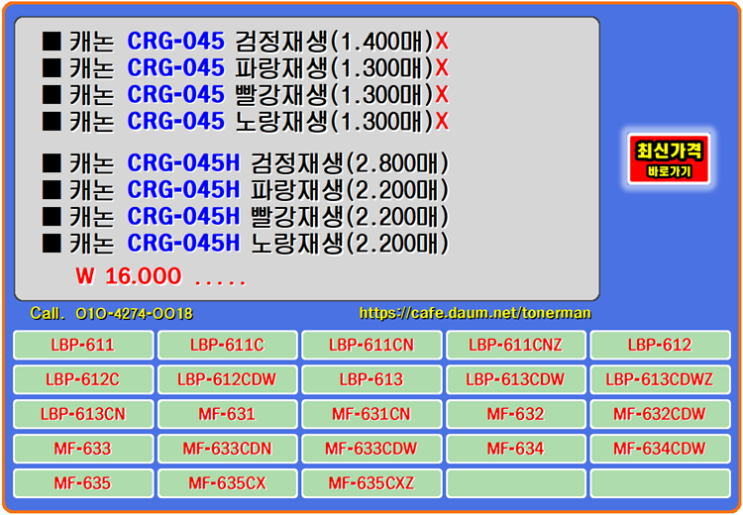Click the CRG-045H 검정재생(2.800매) line
Screen dimensions: 743x515
245,164
